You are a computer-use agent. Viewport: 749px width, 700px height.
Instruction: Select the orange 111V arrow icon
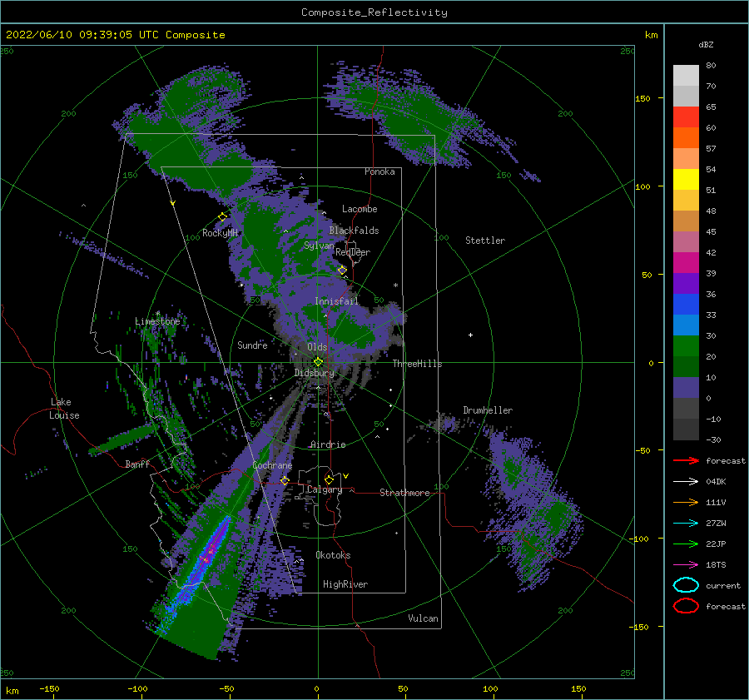click(686, 502)
